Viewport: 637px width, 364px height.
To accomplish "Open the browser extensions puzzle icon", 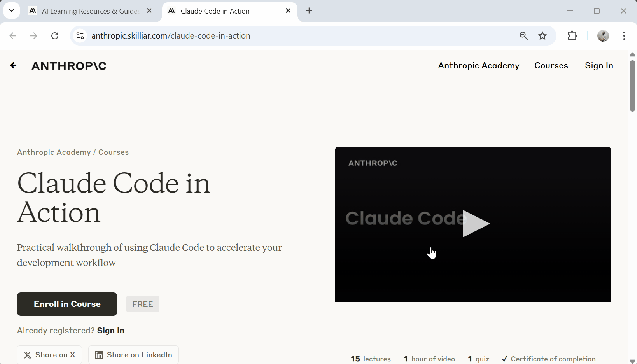I will (x=572, y=36).
